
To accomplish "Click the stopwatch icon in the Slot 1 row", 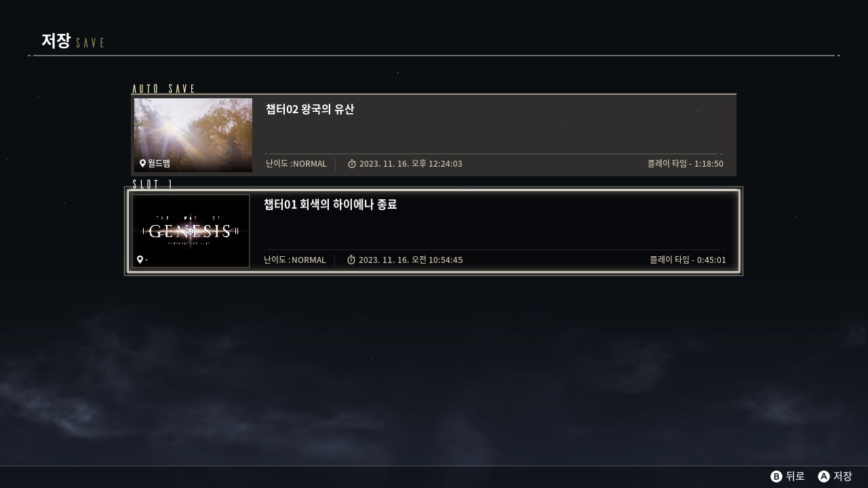I will tap(351, 260).
